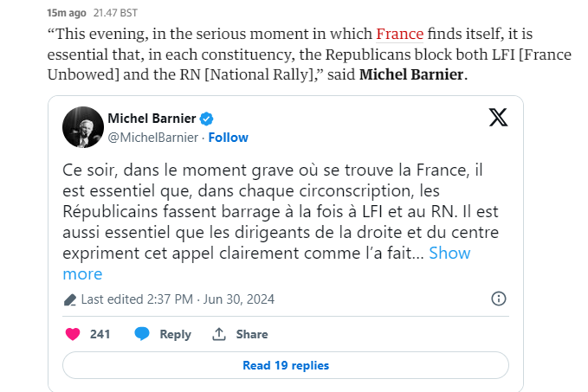This screenshot has width=588, height=392.
Task: Click the @MichelBarnier handle
Action: [x=153, y=138]
